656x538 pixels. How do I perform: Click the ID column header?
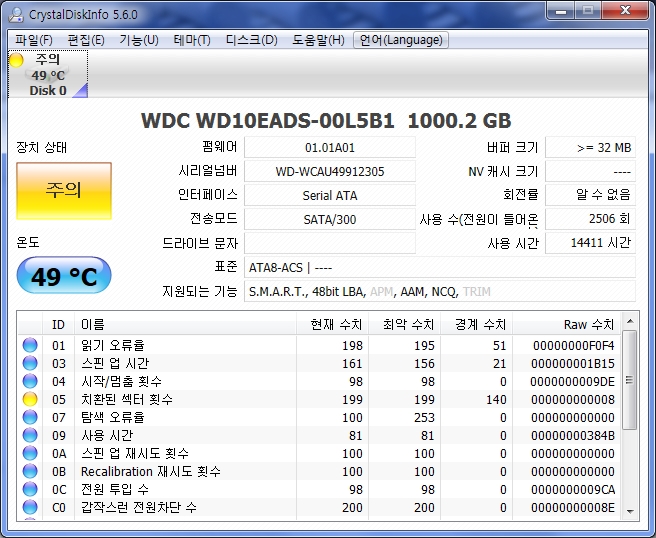click(x=58, y=324)
